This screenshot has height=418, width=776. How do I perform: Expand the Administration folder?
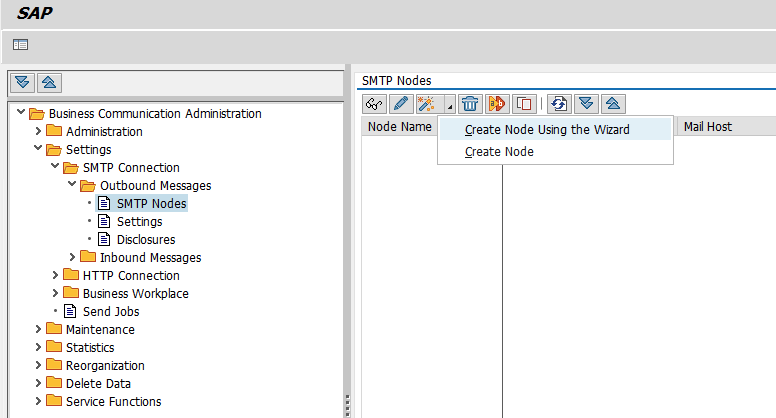coord(38,131)
